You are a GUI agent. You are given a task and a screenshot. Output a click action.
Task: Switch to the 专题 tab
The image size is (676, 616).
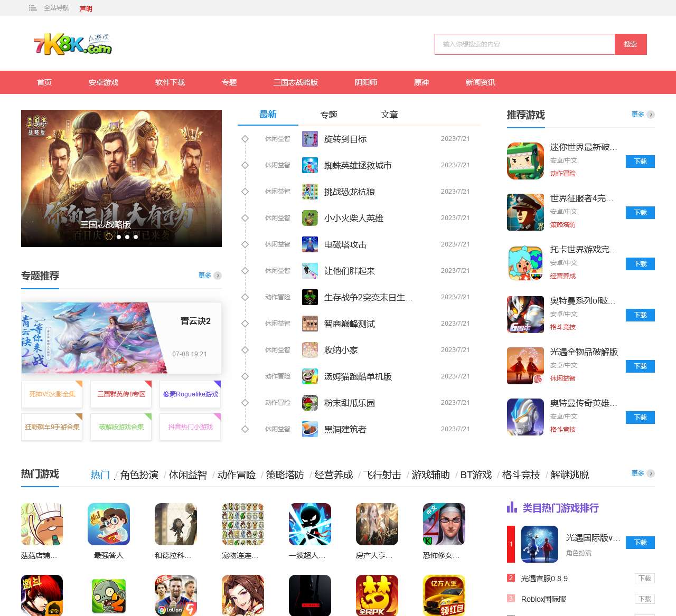(328, 115)
